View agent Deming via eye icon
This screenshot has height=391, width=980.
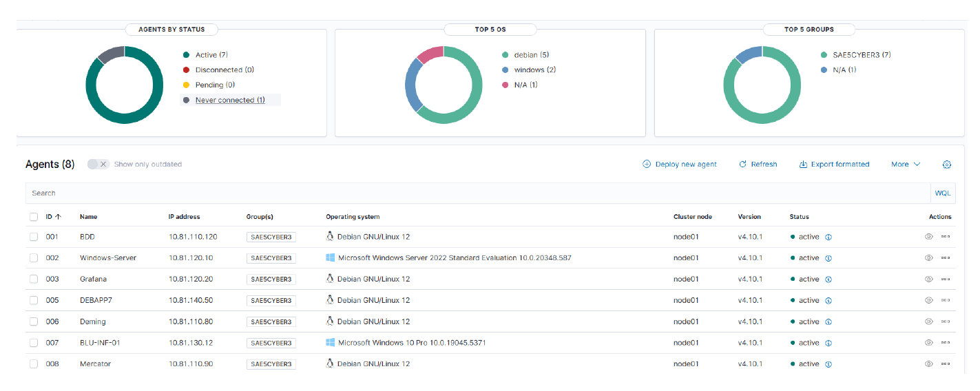pyautogui.click(x=928, y=321)
